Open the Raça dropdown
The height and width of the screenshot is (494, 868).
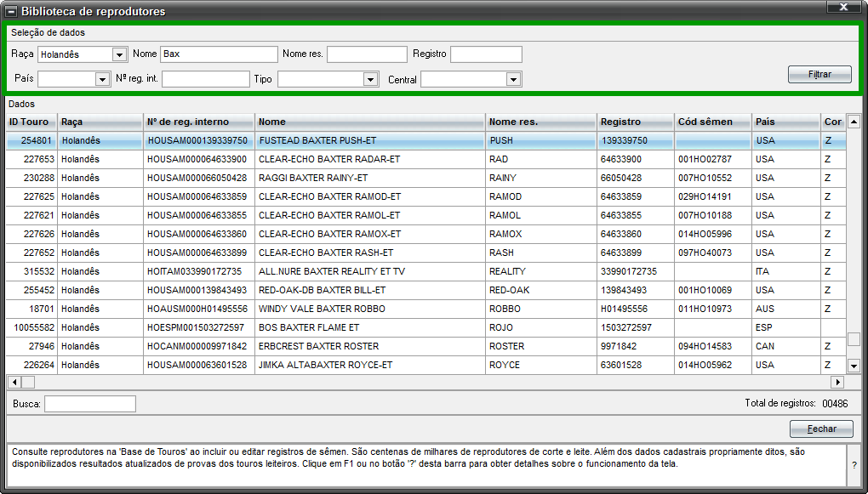[x=120, y=54]
